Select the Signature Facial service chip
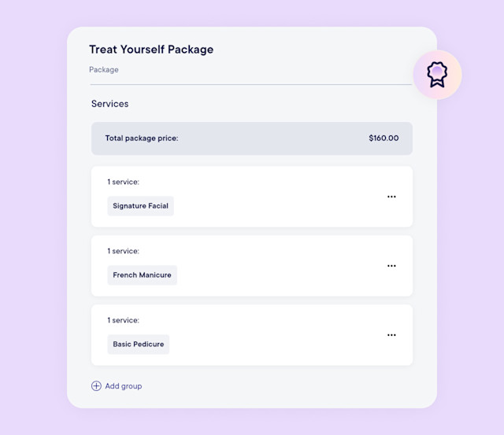This screenshot has height=435, width=504. pyautogui.click(x=140, y=206)
